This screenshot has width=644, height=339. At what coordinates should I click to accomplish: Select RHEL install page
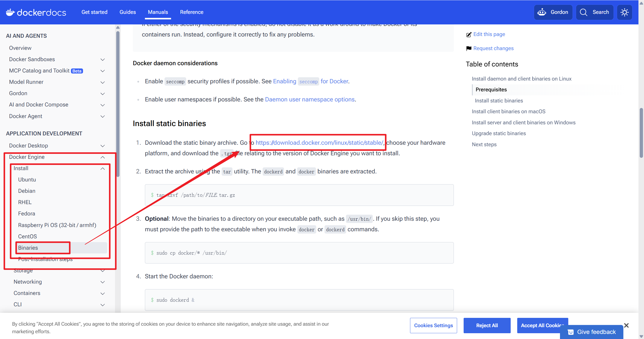click(x=25, y=202)
